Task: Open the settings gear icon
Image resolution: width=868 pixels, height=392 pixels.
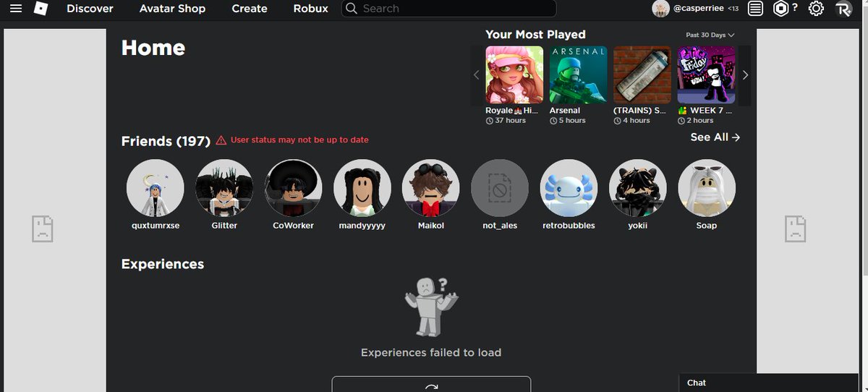Action: coord(816,9)
